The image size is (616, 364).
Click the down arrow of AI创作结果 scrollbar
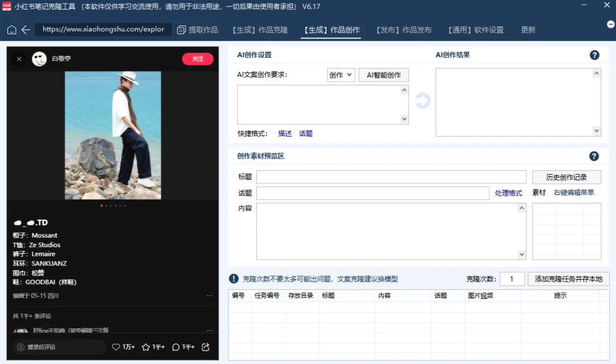(x=597, y=131)
